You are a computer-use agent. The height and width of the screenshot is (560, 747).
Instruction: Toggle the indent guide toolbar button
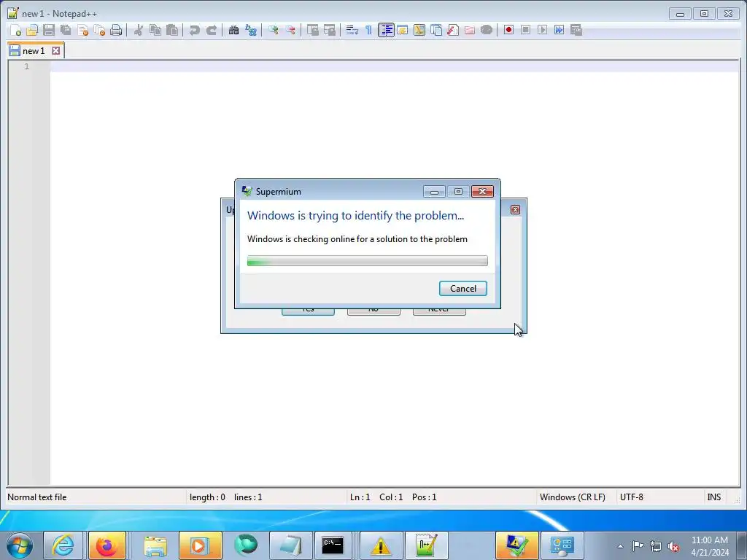tap(386, 30)
